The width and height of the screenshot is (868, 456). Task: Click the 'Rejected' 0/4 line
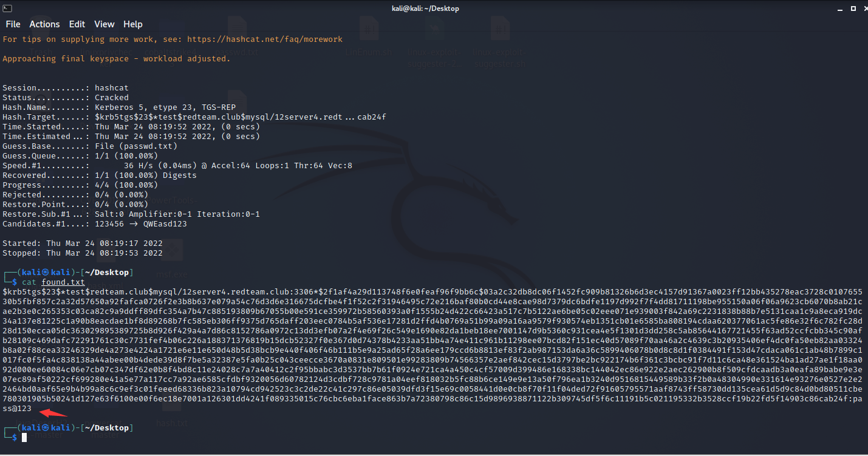pos(75,194)
